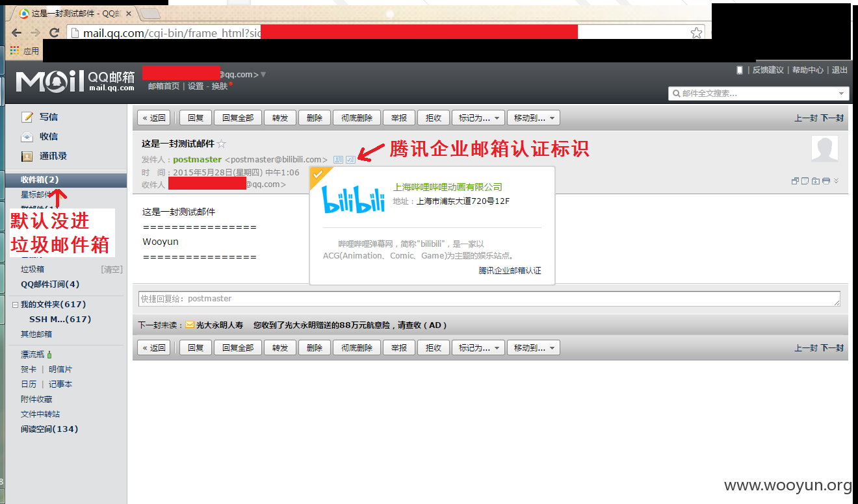Open the 标记为 dropdown in upper toolbar
The height and width of the screenshot is (504, 858).
478,118
